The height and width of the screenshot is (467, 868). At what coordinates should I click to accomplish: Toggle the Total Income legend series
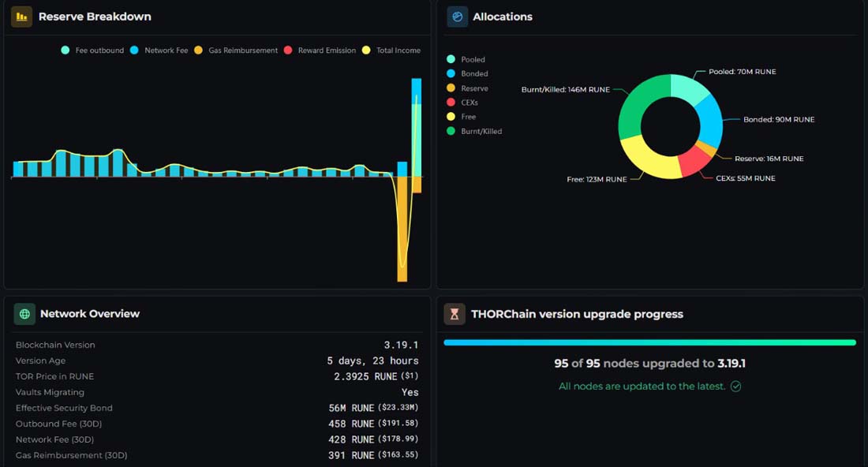[391, 50]
